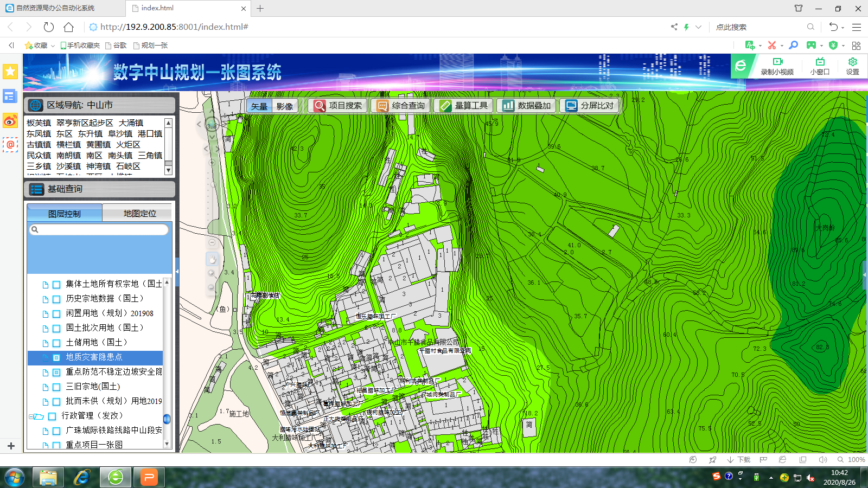Open the Weibo icon in the sidebar
Viewport: 868px width, 488px height.
click(10, 120)
